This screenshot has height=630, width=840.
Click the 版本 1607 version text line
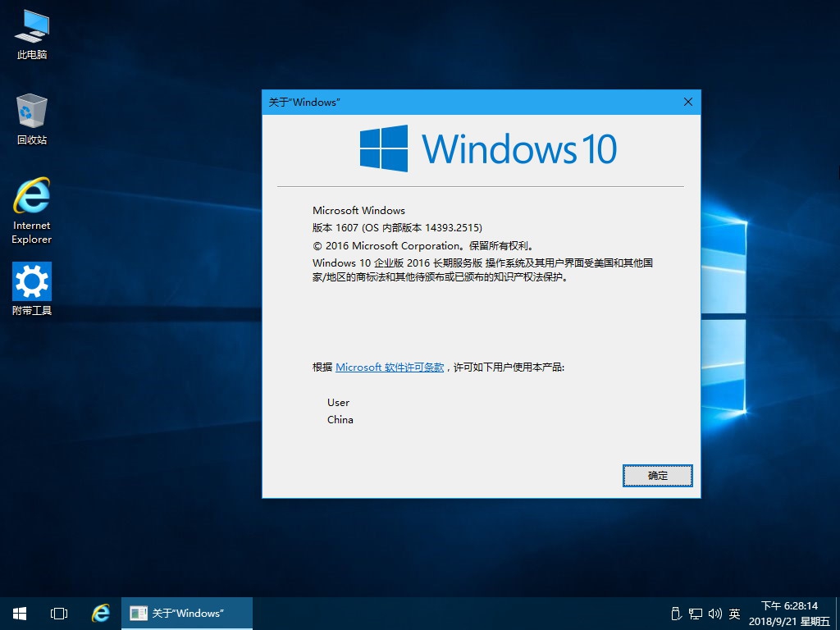tap(397, 228)
